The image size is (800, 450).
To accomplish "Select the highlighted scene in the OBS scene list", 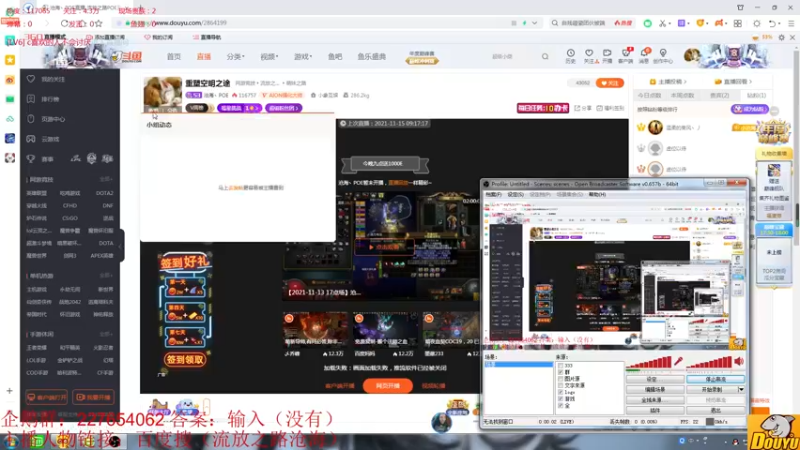I will pos(518,365).
